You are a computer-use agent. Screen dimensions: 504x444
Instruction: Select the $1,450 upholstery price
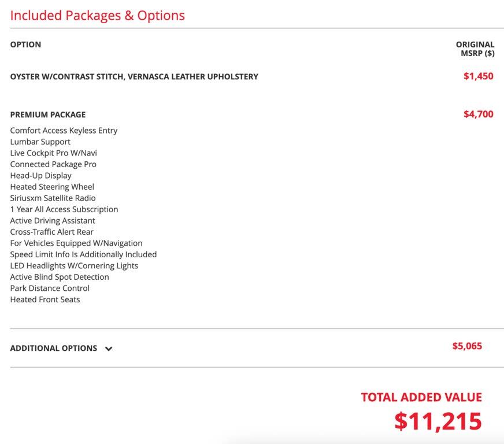point(479,76)
